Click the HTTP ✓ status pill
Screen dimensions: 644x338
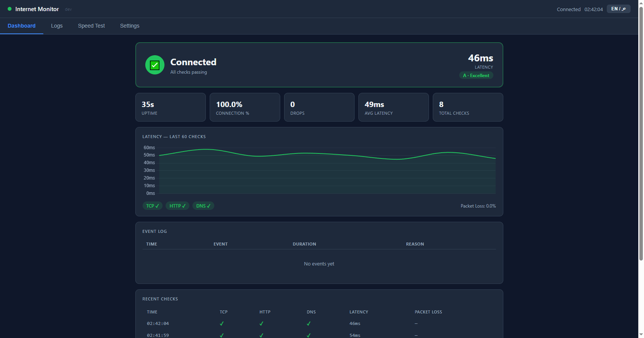[178, 206]
